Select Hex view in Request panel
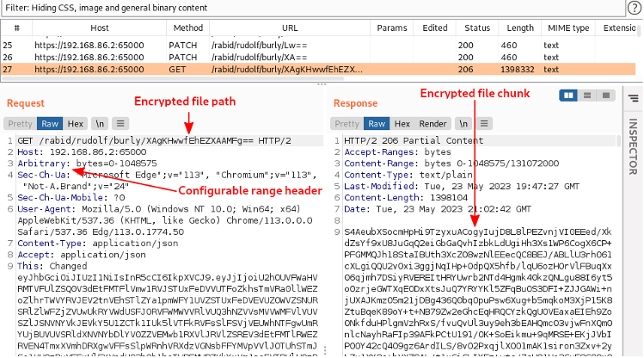 [x=76, y=123]
